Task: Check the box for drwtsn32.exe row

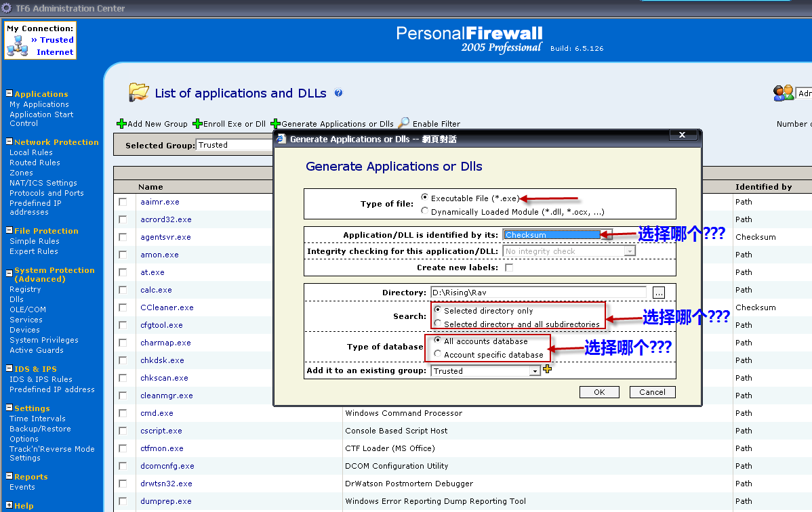Action: tap(123, 484)
